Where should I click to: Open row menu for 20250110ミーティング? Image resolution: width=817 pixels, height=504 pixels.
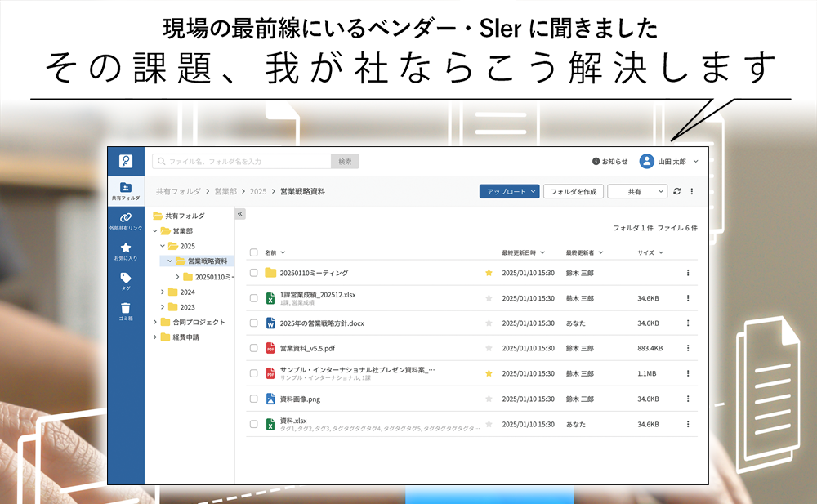point(688,273)
